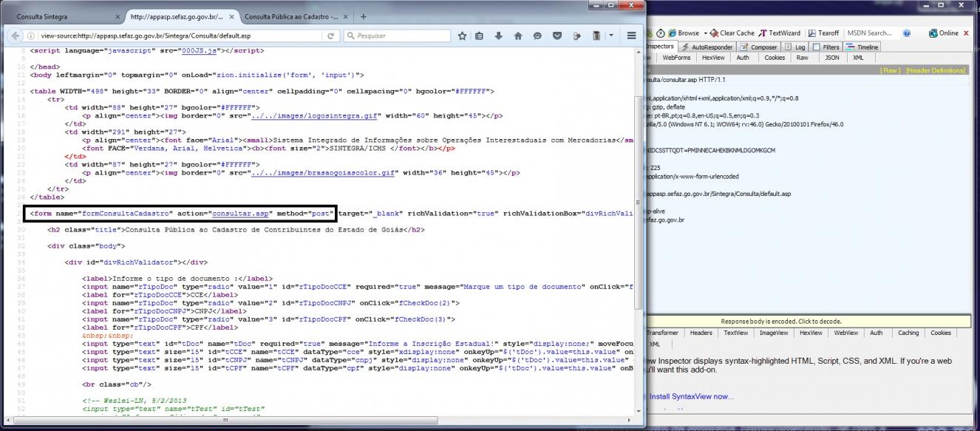The image size is (980, 431).
Task: Select the response TextView tab
Action: pyautogui.click(x=735, y=333)
